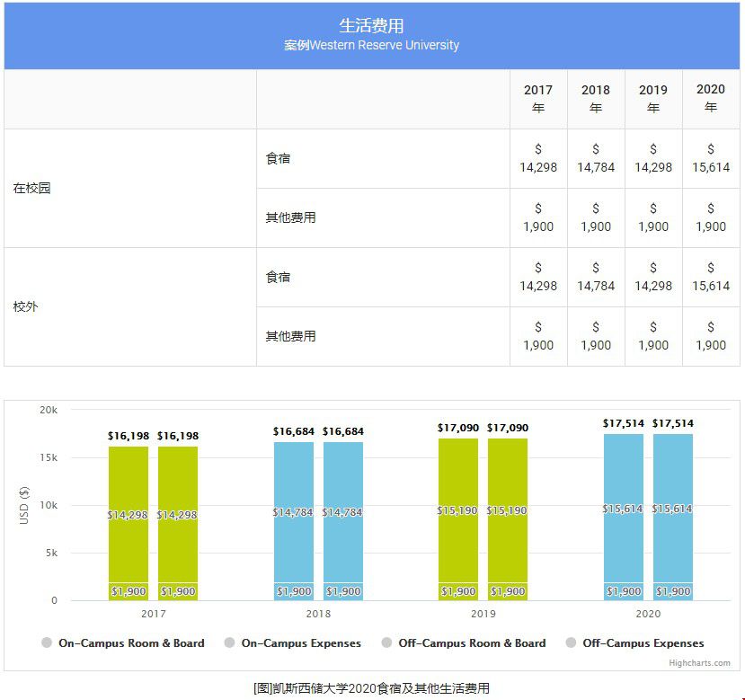Screen dimensions: 745x700
Task: Select 在校园 食宿 cell for 2020
Action: (711, 158)
